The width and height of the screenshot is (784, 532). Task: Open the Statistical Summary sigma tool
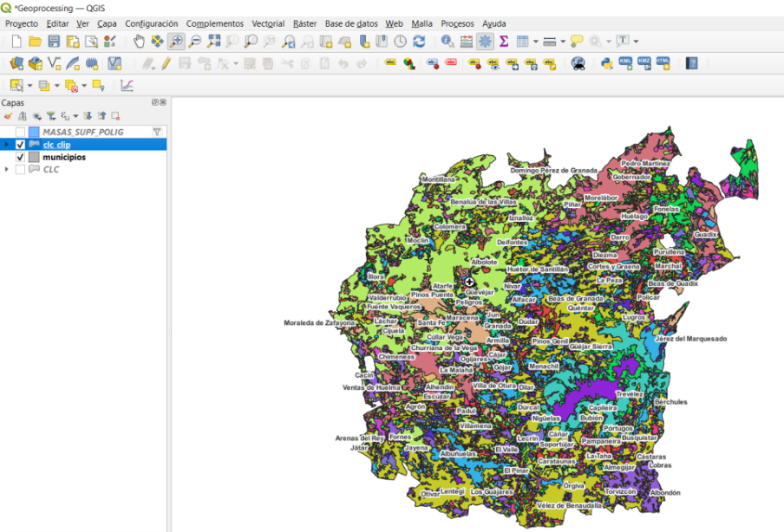pyautogui.click(x=503, y=41)
